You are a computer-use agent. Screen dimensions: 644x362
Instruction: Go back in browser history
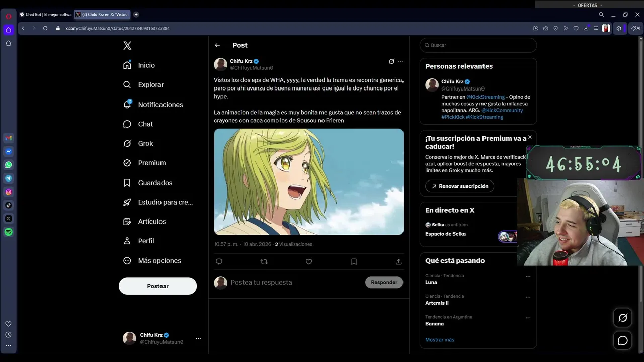pyautogui.click(x=23, y=28)
